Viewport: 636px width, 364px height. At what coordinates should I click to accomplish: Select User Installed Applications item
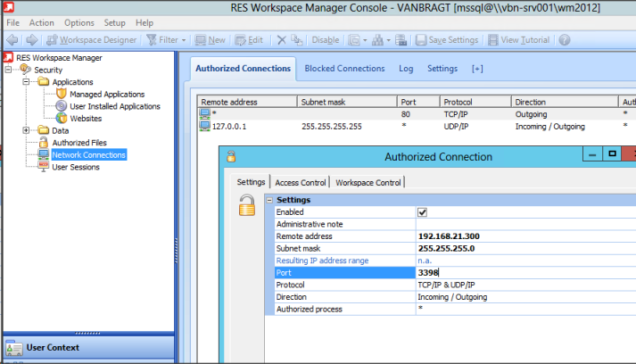(115, 106)
